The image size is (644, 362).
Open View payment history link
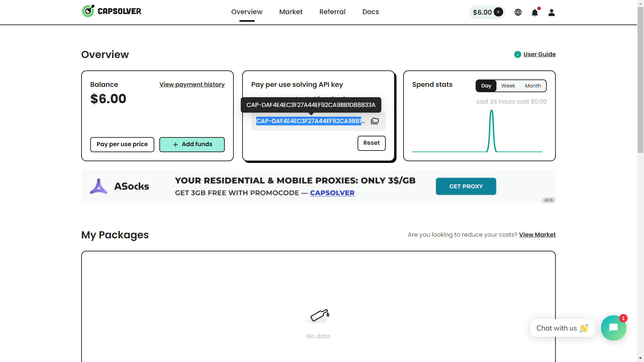[x=192, y=84]
